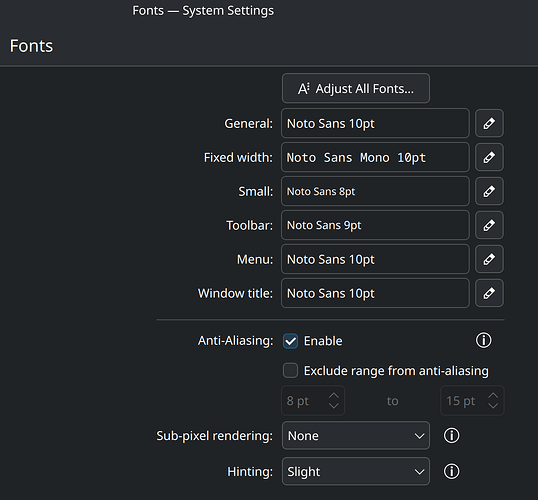Viewport: 538px width, 500px height.
Task: Edit the Toolbar font with pencil icon
Action: tap(489, 225)
